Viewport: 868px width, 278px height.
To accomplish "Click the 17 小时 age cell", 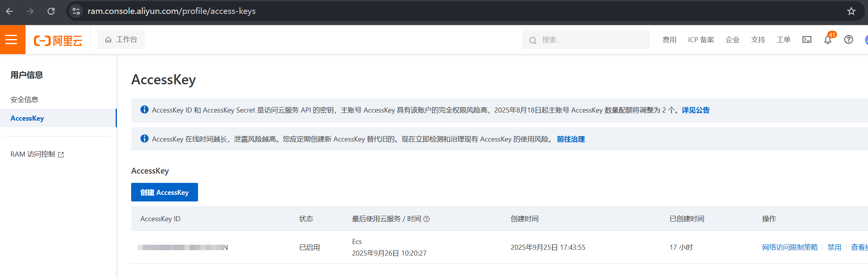I will [681, 247].
